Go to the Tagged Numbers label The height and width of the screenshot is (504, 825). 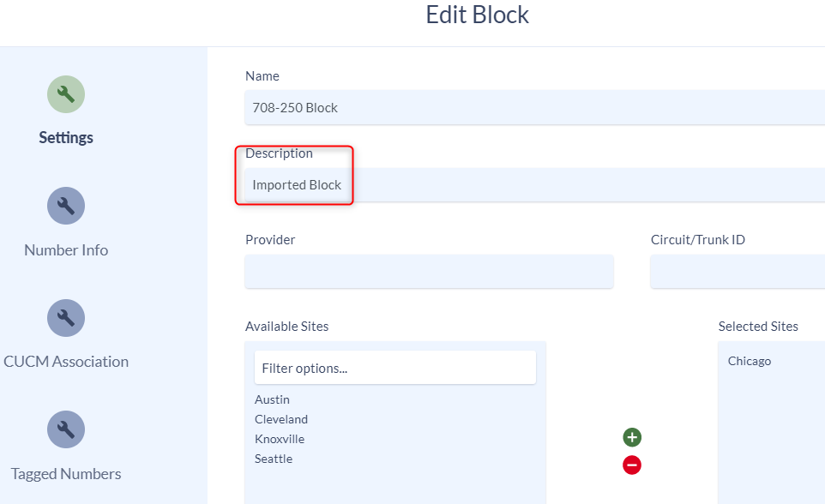click(x=66, y=473)
